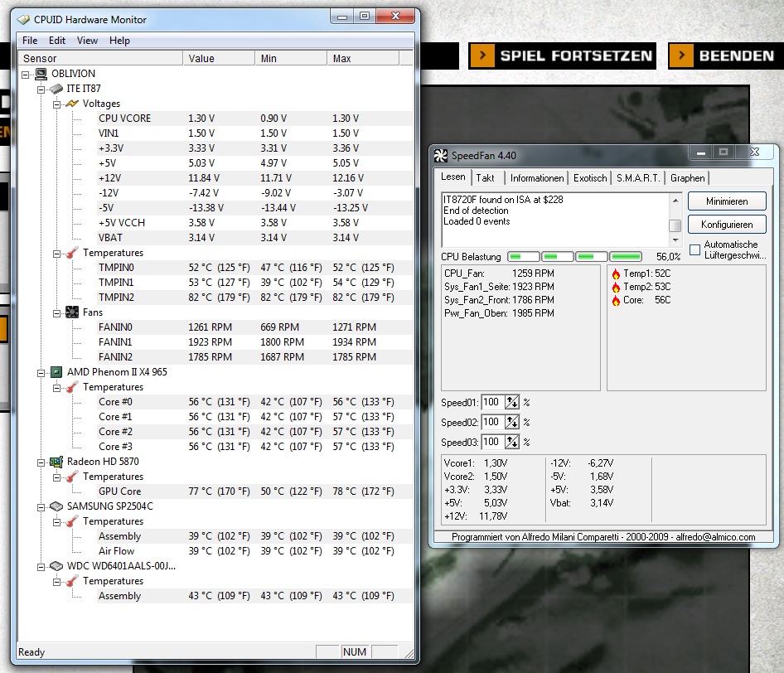The image size is (784, 673).
Task: Select the Lesen tab in SpeedFan
Action: coord(453,177)
